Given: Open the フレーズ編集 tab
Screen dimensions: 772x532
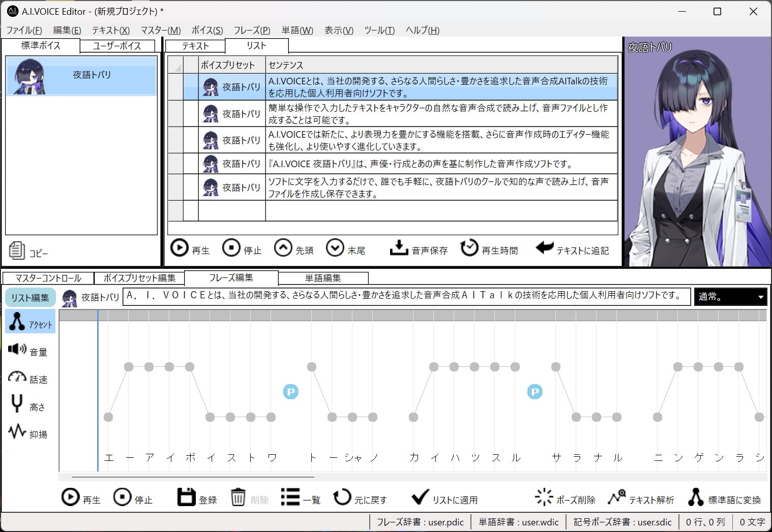Looking at the screenshot, I should coord(231,277).
